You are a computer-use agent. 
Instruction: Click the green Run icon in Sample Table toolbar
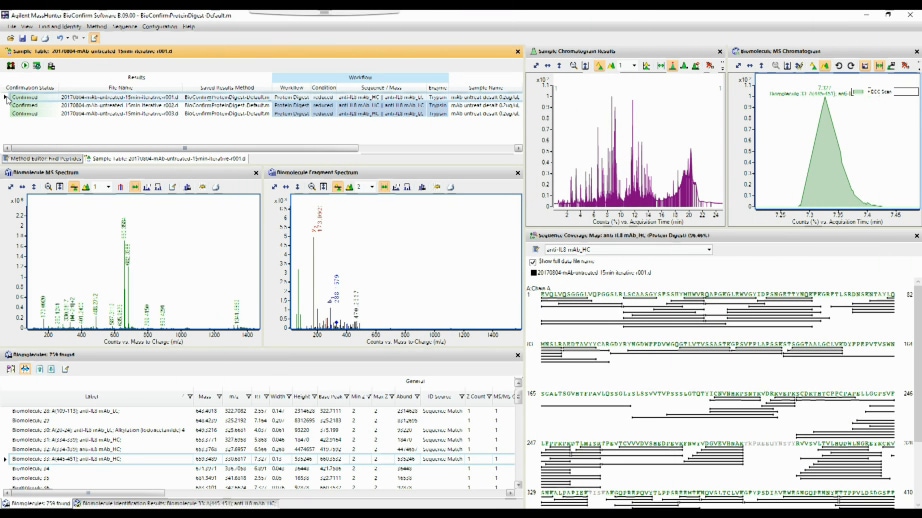point(24,65)
